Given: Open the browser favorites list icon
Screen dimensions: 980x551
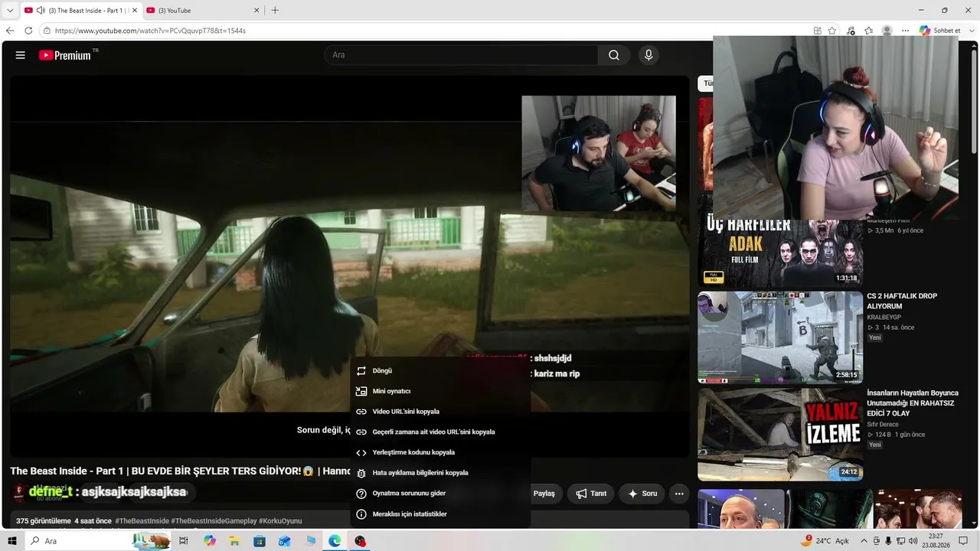Looking at the screenshot, I should tap(869, 31).
